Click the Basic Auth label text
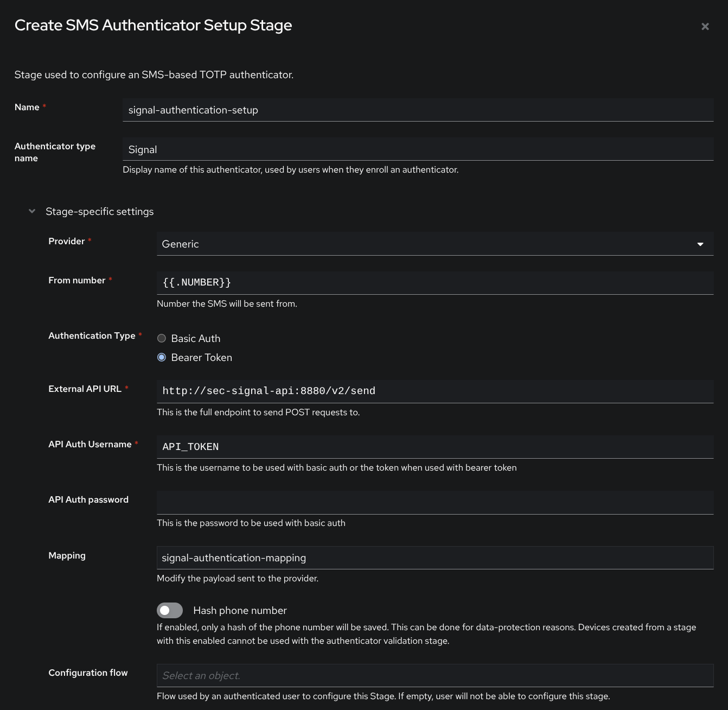 [196, 338]
